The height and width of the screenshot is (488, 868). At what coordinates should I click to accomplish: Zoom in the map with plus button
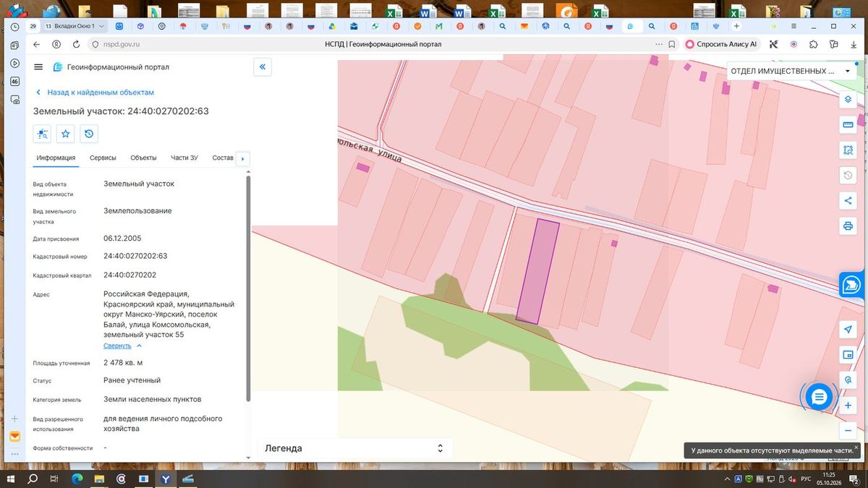click(848, 406)
